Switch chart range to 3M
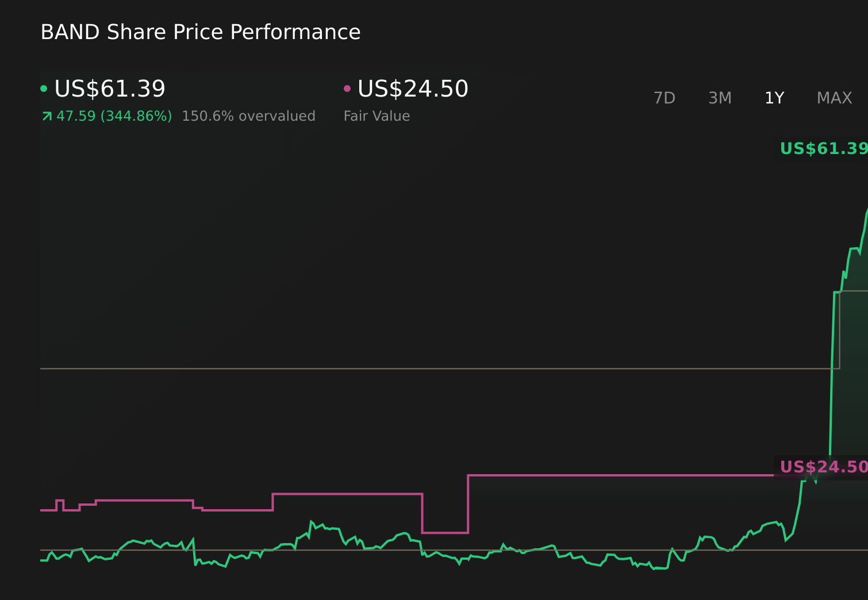This screenshot has width=868, height=600. [x=720, y=98]
